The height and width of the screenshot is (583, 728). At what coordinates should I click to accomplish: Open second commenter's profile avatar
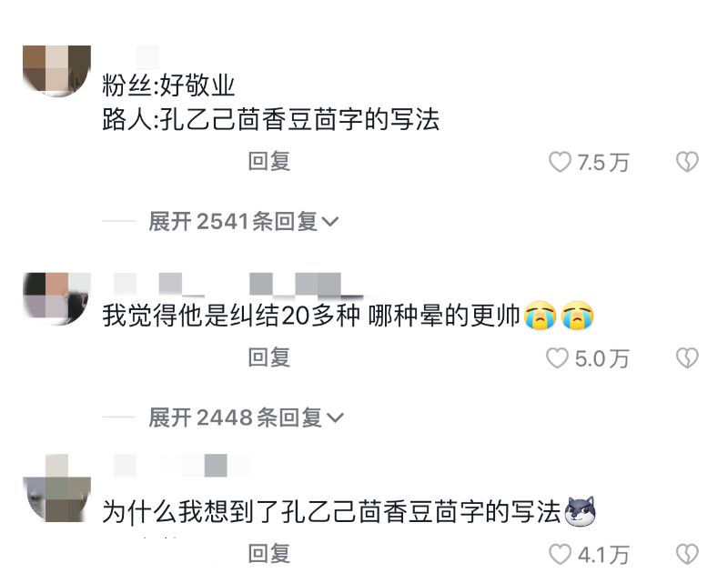tap(56, 298)
